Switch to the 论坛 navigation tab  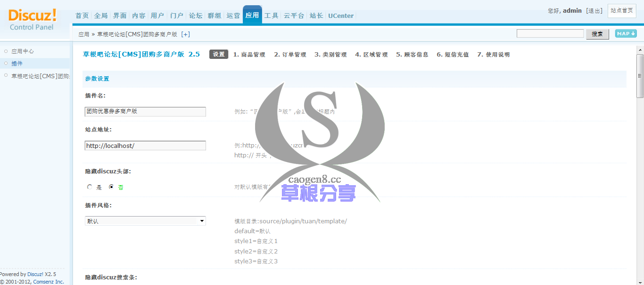coord(196,16)
